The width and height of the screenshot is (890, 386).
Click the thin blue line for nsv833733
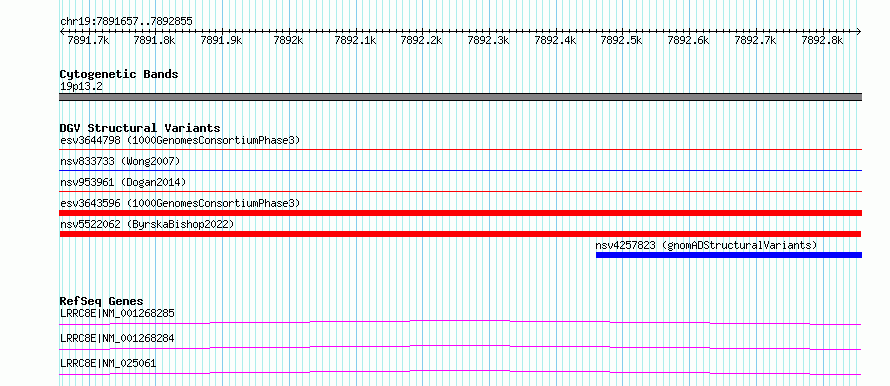pyautogui.click(x=460, y=170)
